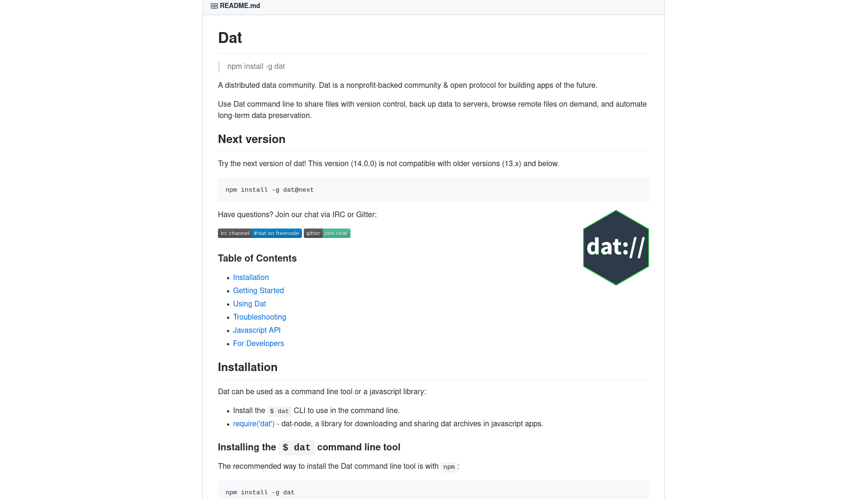Viewport: 868px width, 499px height.
Task: Open the Troubleshooting link
Action: (259, 317)
